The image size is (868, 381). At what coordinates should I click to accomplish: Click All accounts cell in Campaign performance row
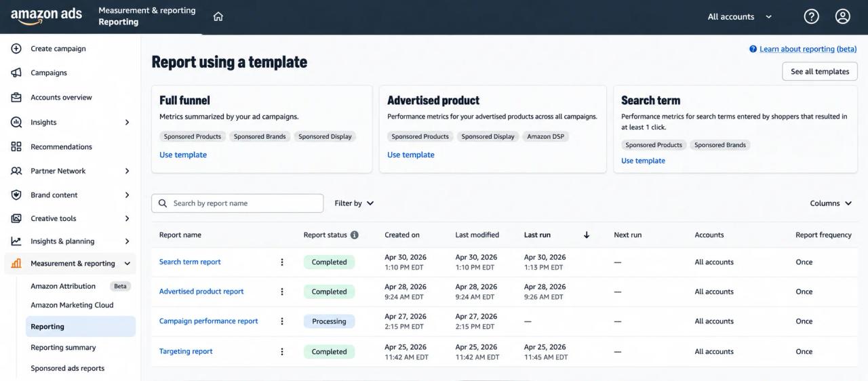[714, 321]
